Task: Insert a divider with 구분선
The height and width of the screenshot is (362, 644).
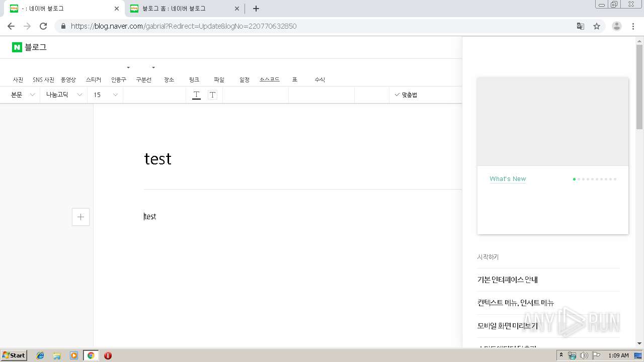Action: click(x=144, y=80)
